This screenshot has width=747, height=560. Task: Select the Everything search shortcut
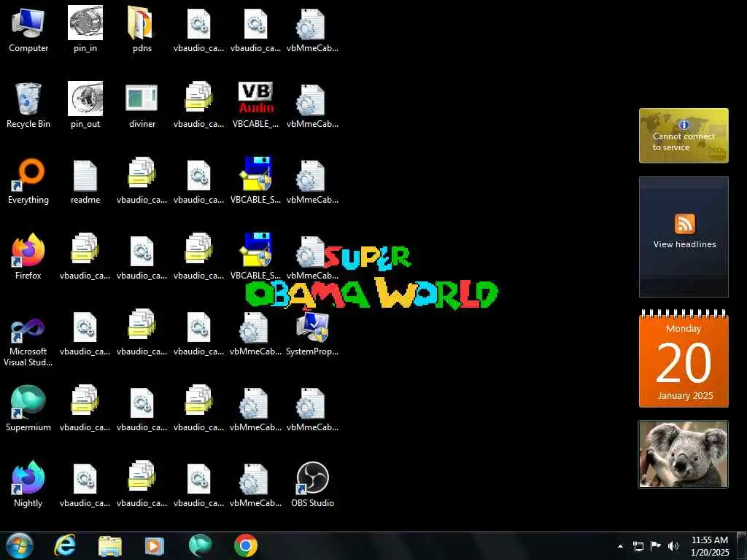point(28,182)
